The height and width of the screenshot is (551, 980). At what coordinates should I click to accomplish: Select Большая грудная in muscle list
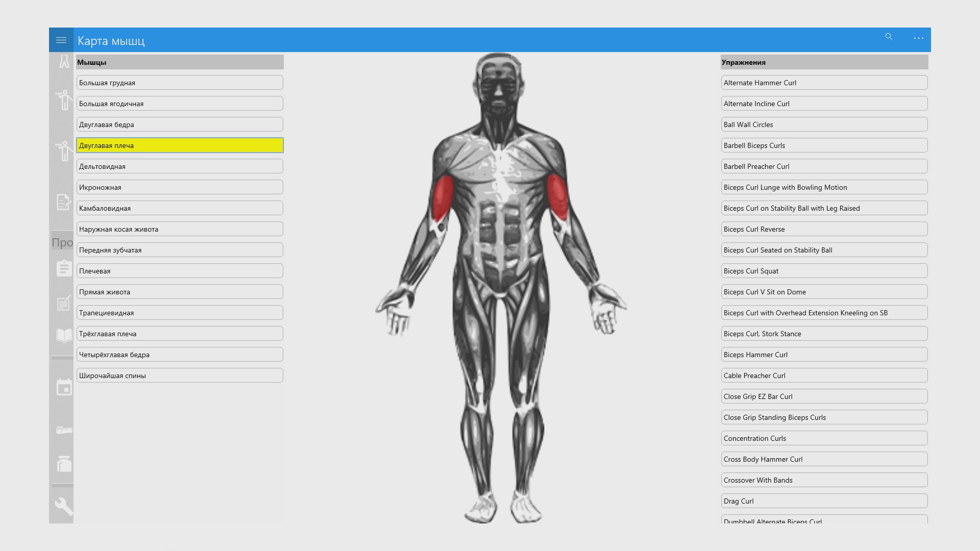(x=180, y=83)
